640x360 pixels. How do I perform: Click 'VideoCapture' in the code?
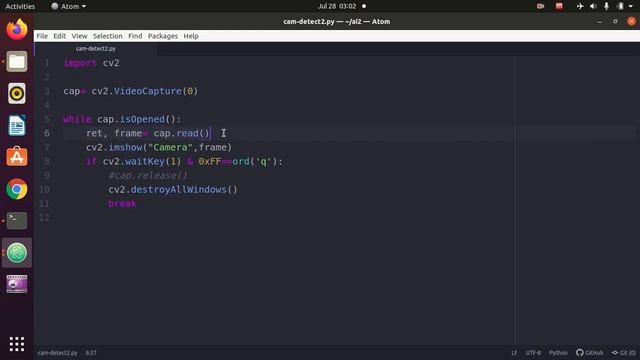(147, 91)
